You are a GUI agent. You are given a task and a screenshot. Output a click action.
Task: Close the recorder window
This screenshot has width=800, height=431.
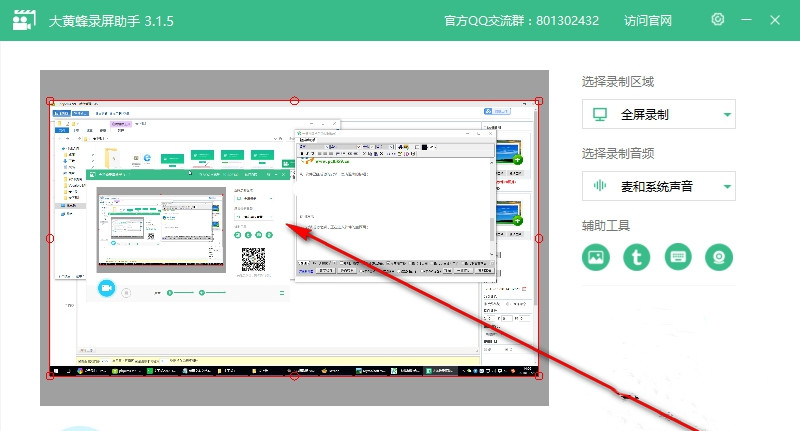775,20
